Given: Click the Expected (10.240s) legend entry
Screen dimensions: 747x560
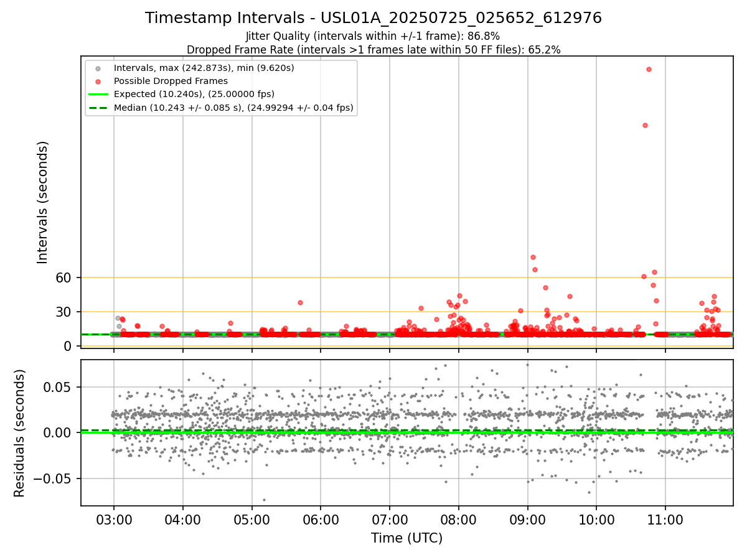Looking at the screenshot, I should point(194,94).
